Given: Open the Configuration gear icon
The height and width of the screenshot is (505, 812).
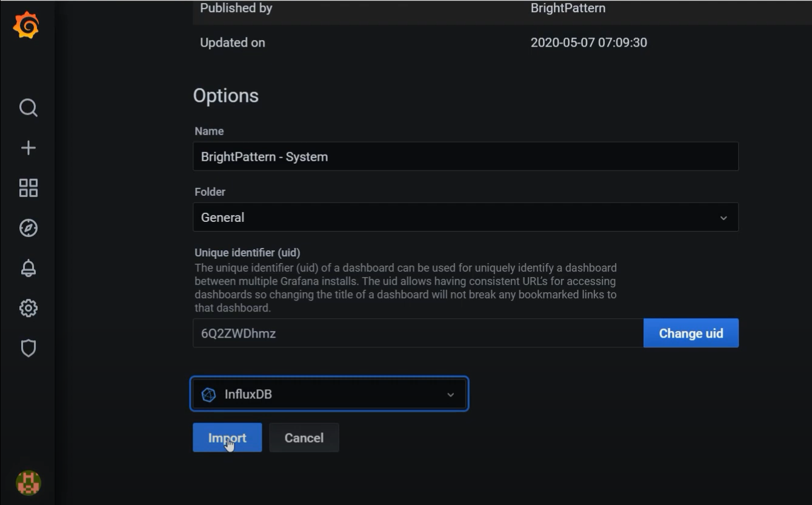Looking at the screenshot, I should coord(28,308).
